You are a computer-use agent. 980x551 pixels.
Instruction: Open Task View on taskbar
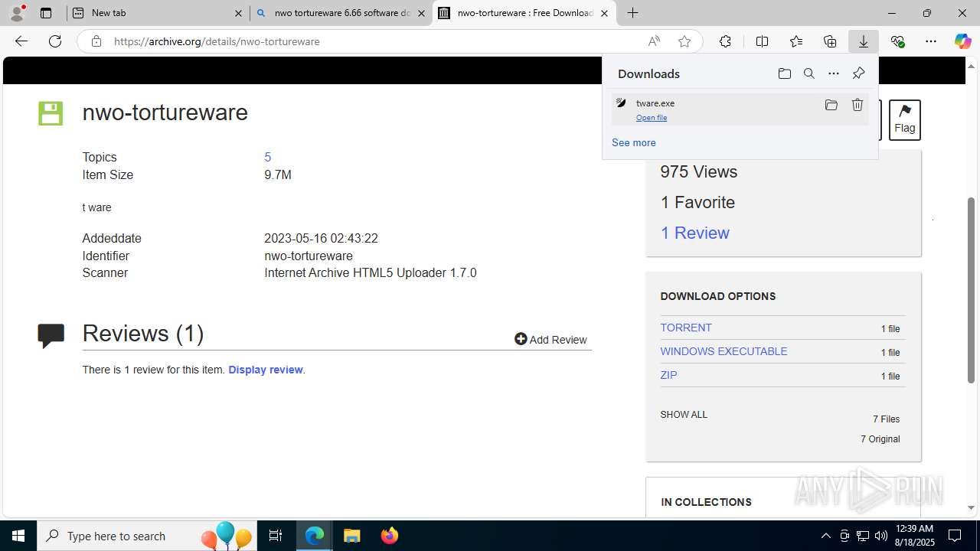tap(276, 536)
